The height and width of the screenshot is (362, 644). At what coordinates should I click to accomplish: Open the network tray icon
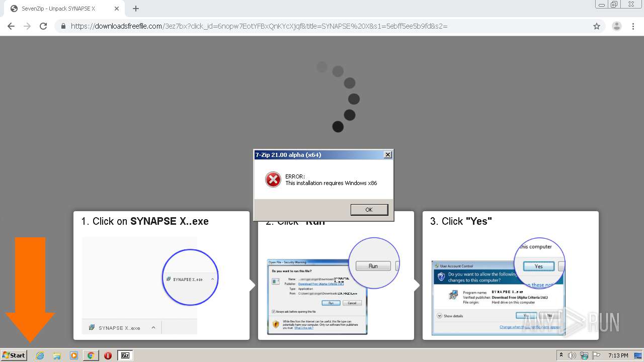584,355
